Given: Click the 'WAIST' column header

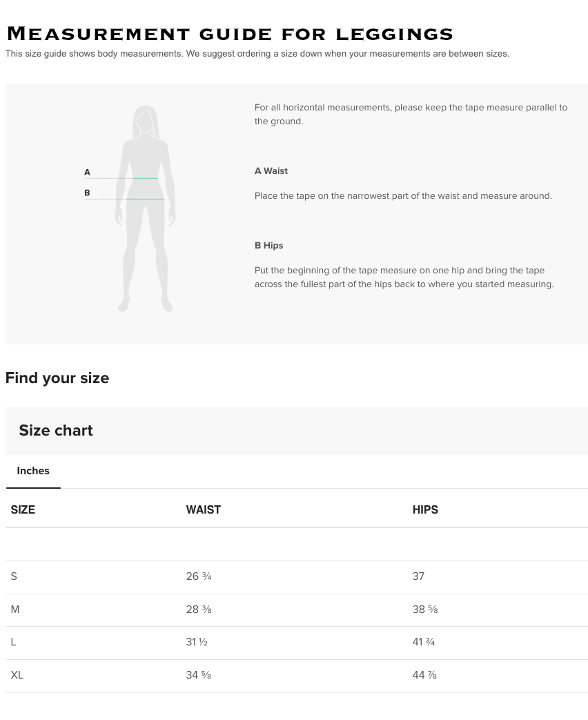Looking at the screenshot, I should (x=203, y=509).
